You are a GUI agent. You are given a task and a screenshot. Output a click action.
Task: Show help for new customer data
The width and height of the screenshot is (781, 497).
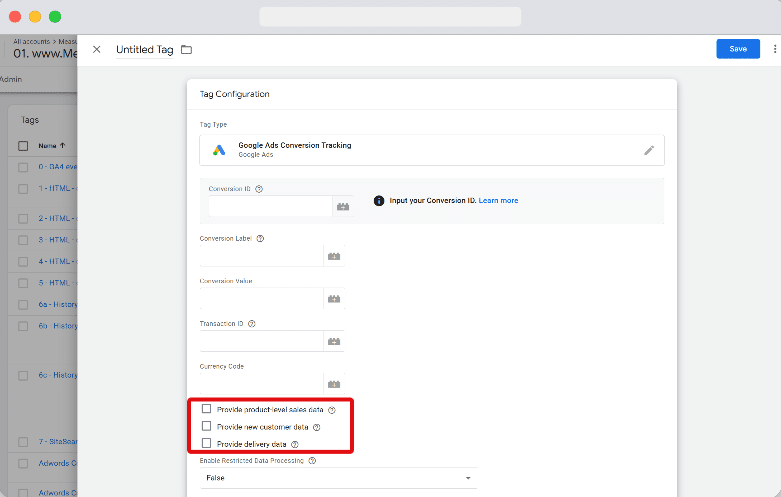point(316,427)
